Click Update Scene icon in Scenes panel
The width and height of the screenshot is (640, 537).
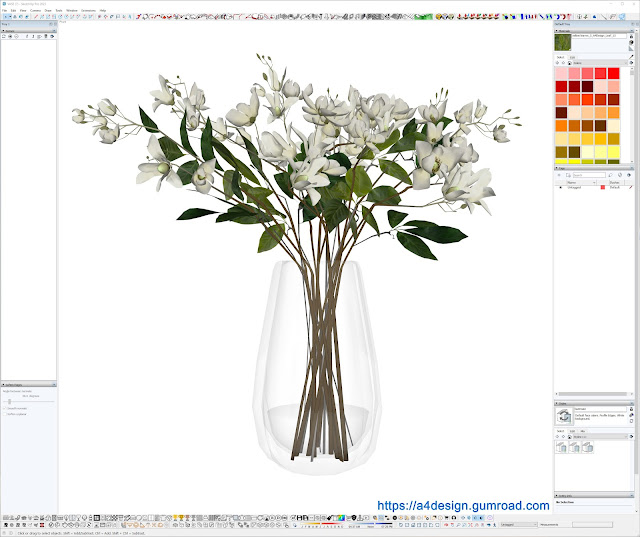point(4,36)
